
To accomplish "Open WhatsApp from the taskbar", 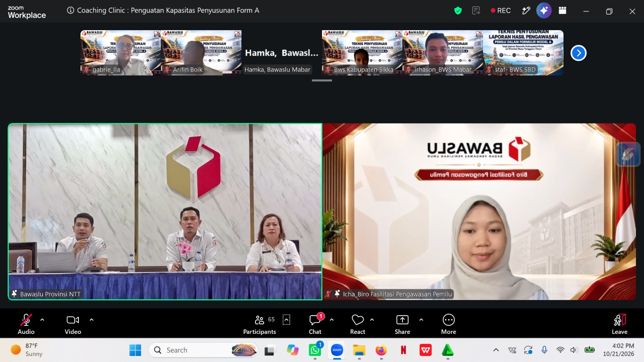I will [315, 350].
